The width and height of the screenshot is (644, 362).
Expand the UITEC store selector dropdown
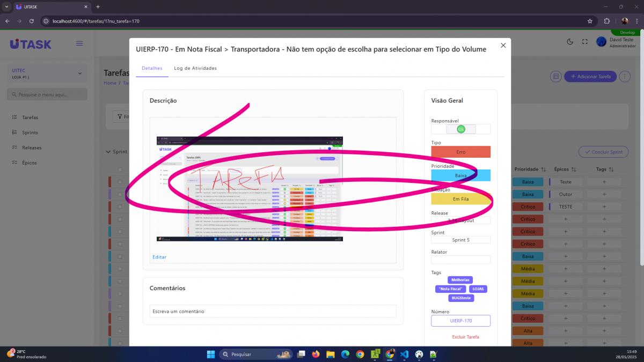tap(80, 73)
